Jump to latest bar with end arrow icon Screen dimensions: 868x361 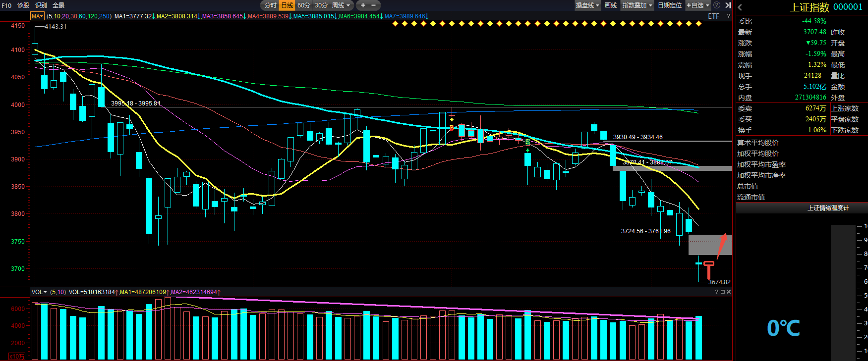click(x=728, y=5)
